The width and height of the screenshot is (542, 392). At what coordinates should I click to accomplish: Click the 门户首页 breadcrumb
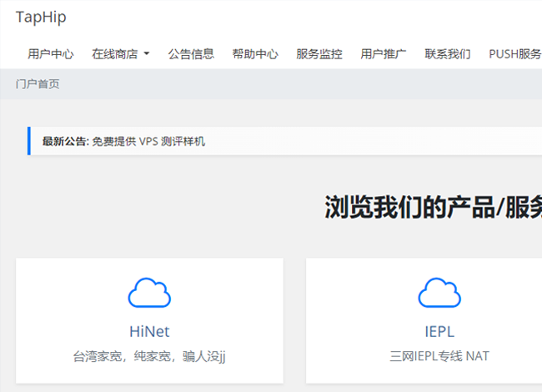[x=38, y=84]
